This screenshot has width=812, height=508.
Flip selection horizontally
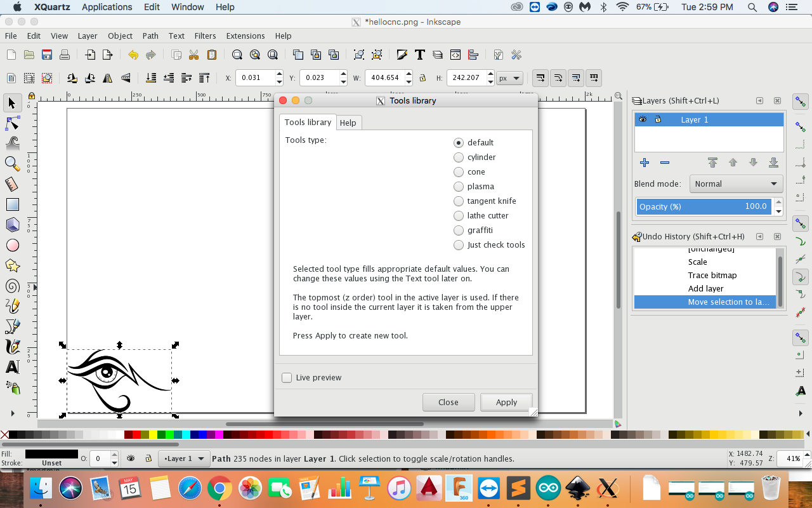(x=108, y=78)
